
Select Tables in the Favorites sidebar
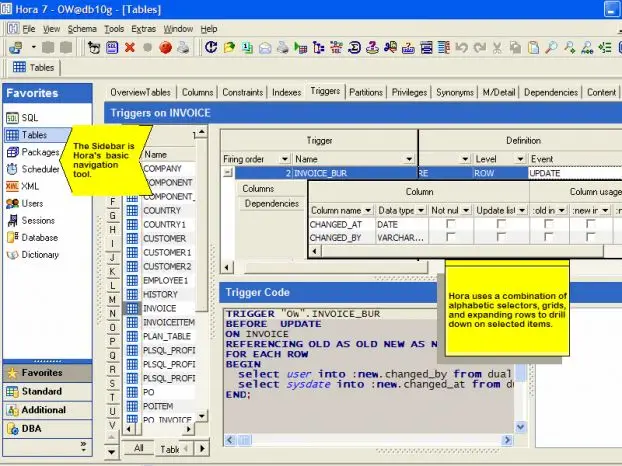pyautogui.click(x=37, y=135)
